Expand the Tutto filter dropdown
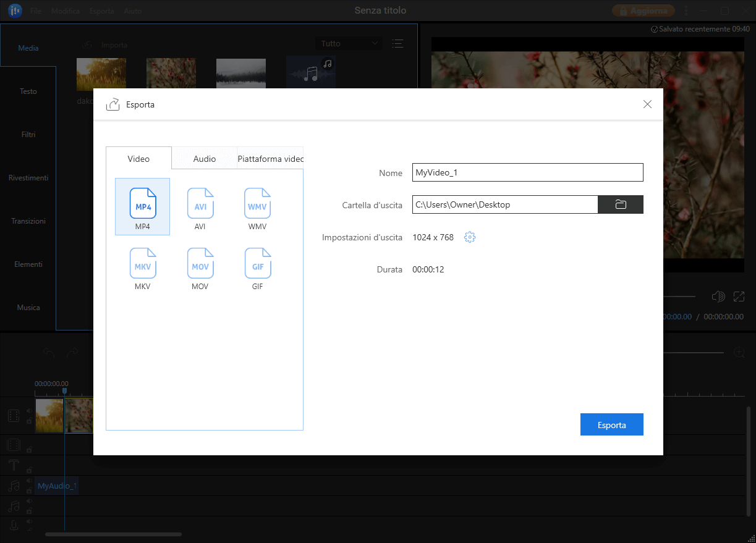The height and width of the screenshot is (543, 756). 349,43
